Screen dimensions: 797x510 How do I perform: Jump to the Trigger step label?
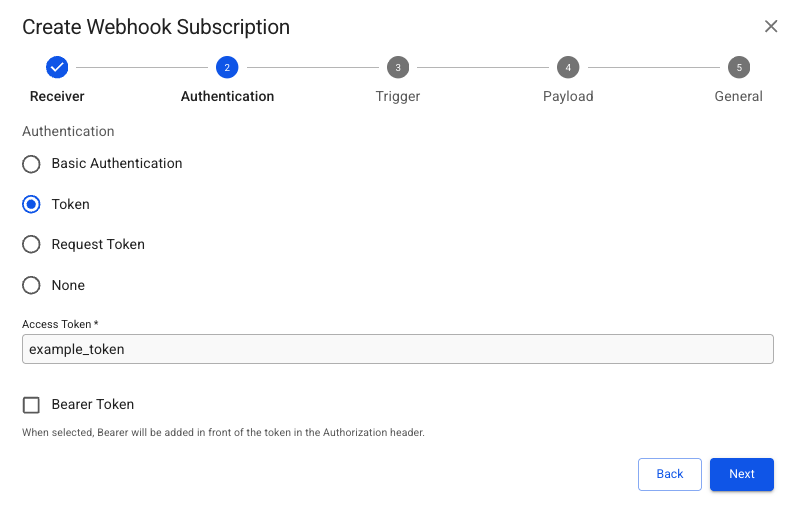coord(398,97)
